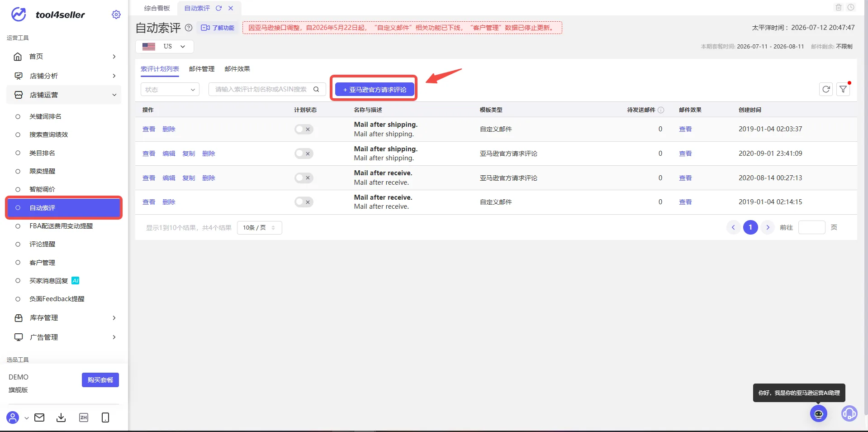Switch to the 综合看板 tab
The height and width of the screenshot is (432, 868).
pyautogui.click(x=157, y=8)
